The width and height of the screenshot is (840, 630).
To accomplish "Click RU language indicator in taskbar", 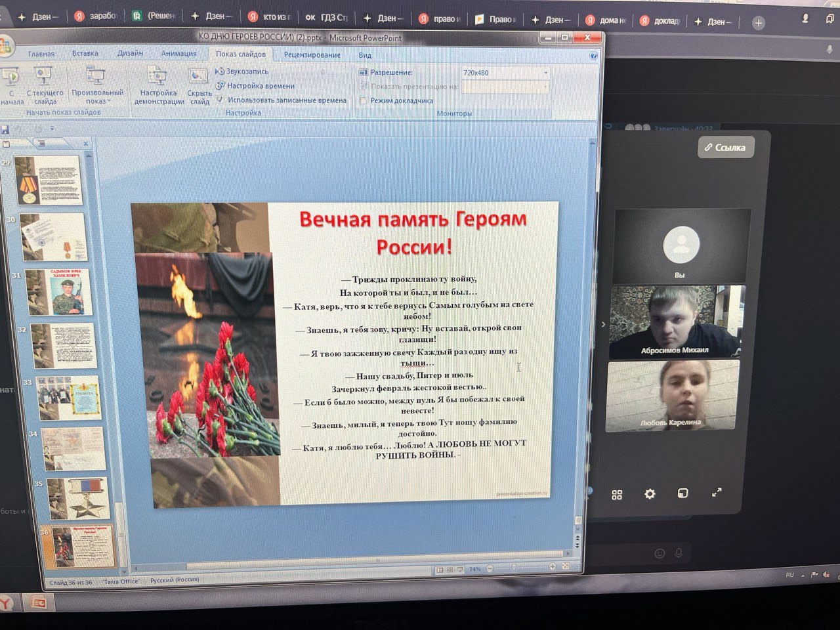I will click(789, 575).
